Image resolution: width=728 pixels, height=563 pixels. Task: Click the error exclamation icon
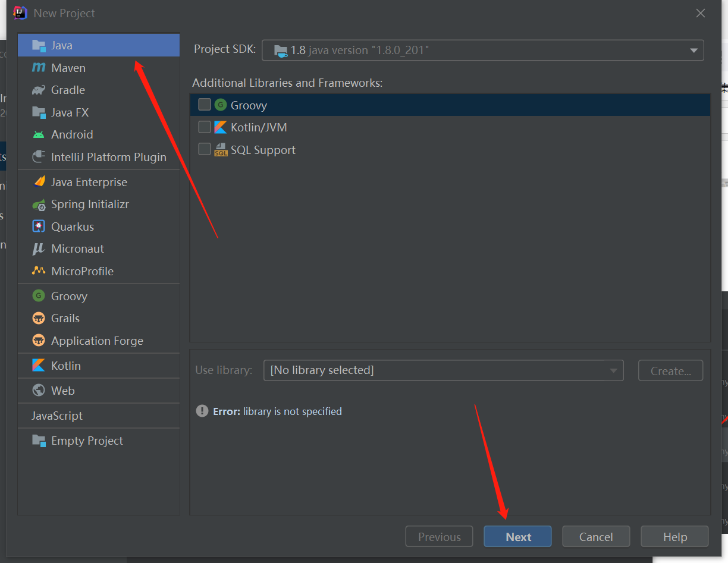tap(202, 411)
